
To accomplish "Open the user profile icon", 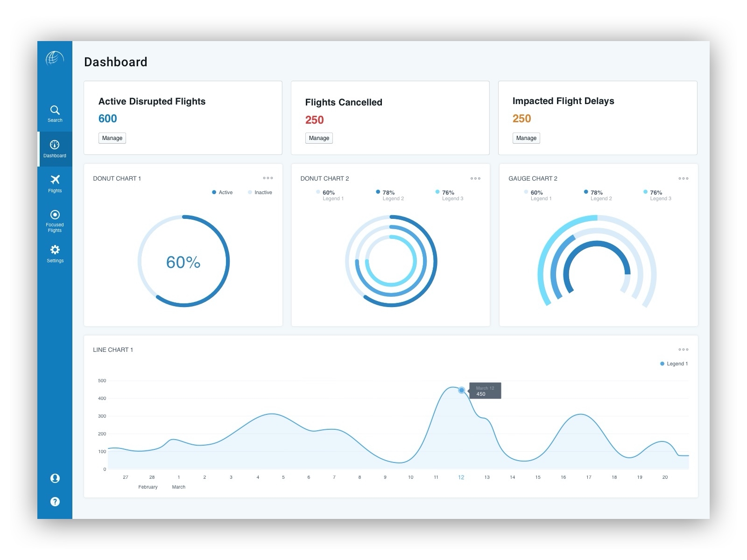I will (x=55, y=478).
